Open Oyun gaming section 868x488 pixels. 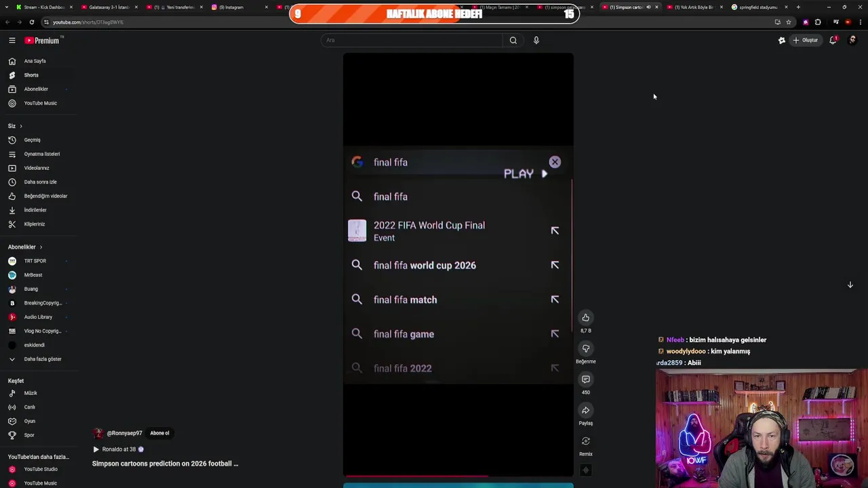click(x=39, y=421)
